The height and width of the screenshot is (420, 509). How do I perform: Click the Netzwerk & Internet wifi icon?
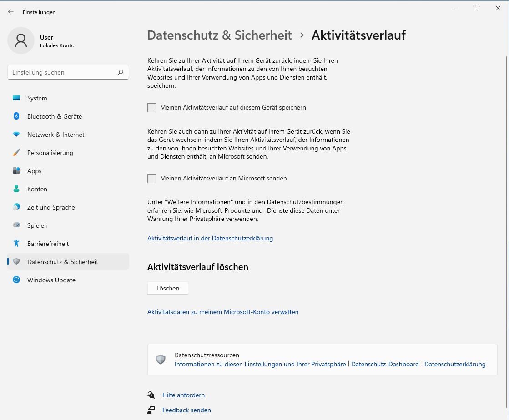[16, 135]
